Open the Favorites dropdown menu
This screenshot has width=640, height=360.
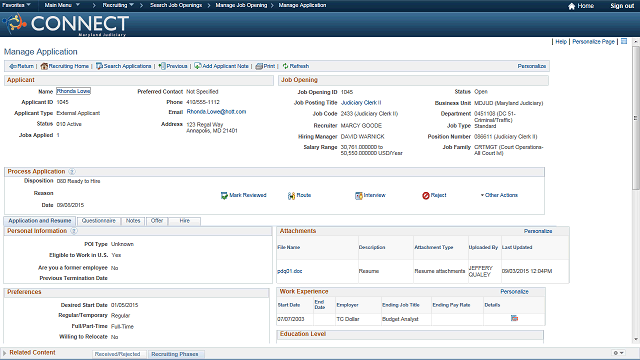16,5
